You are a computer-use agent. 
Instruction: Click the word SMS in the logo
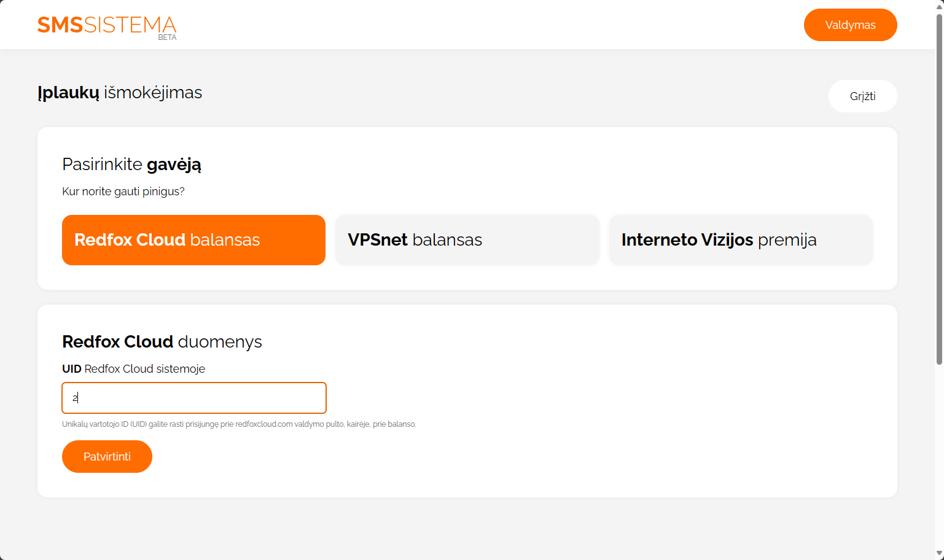[60, 25]
